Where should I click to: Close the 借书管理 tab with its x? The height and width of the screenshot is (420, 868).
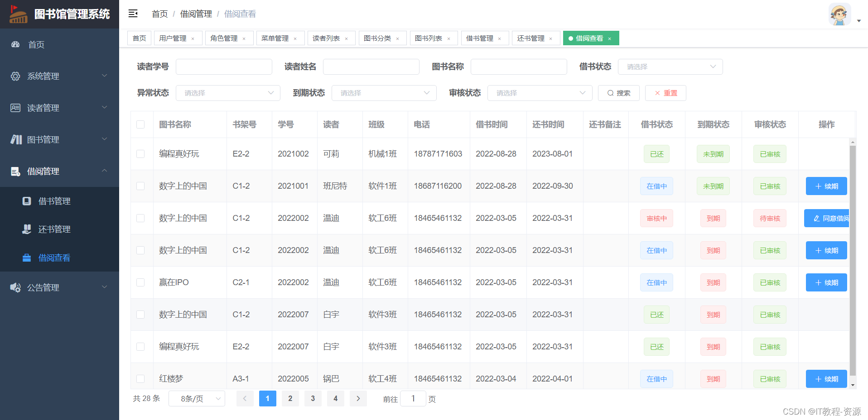pyautogui.click(x=499, y=38)
